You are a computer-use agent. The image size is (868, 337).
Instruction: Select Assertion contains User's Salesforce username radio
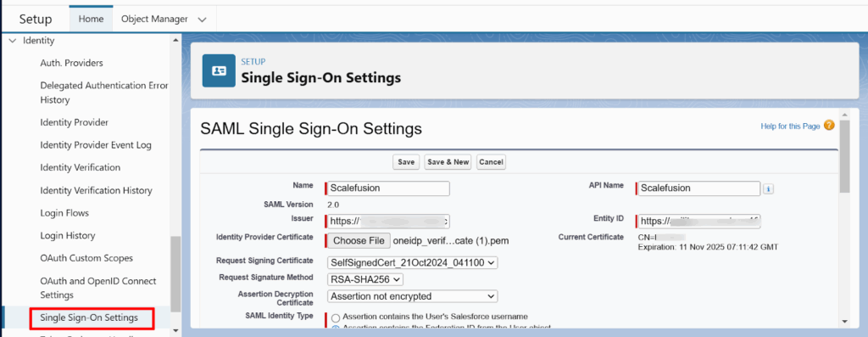point(336,318)
